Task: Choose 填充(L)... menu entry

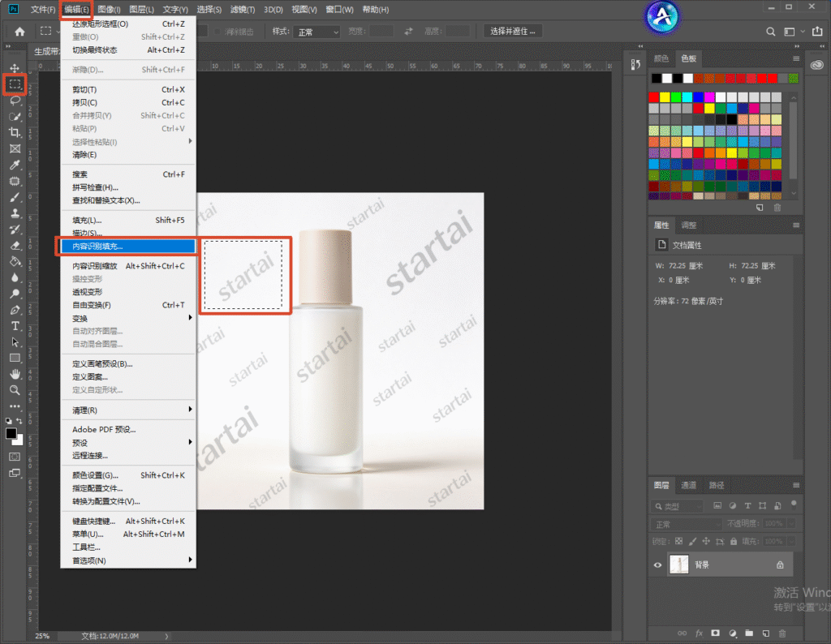Action: point(127,221)
